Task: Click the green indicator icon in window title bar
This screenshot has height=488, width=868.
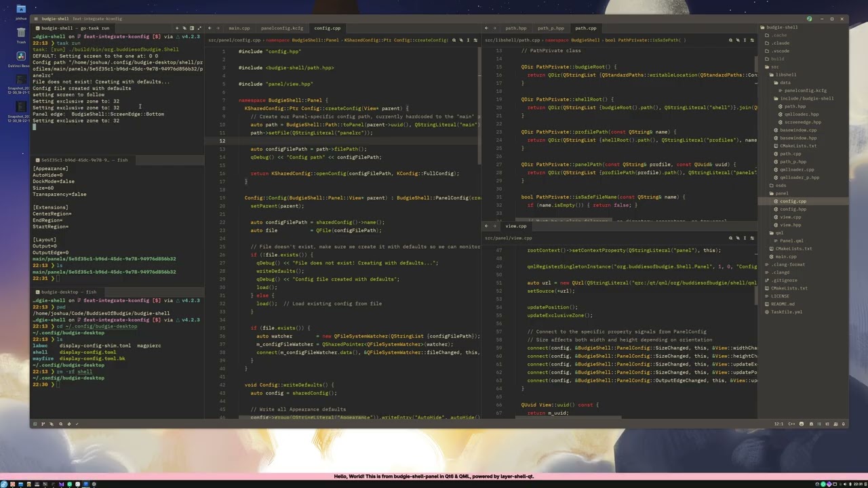Action: coord(809,19)
